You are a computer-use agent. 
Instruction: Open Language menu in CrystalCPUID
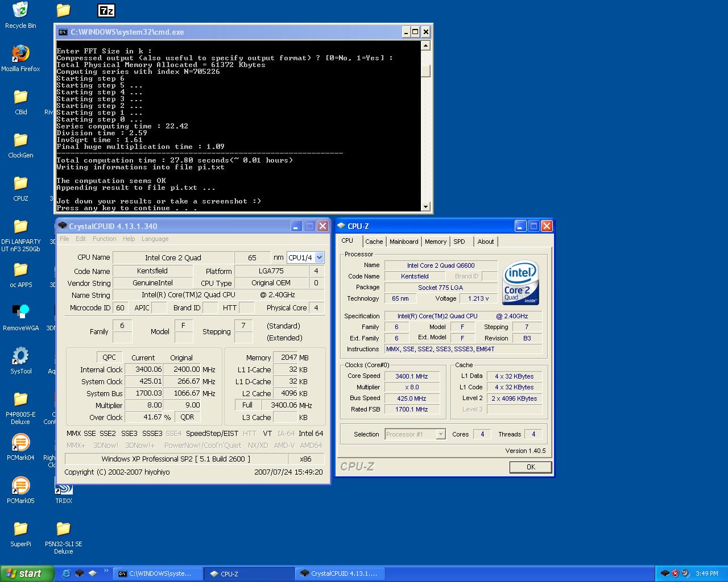(x=155, y=239)
